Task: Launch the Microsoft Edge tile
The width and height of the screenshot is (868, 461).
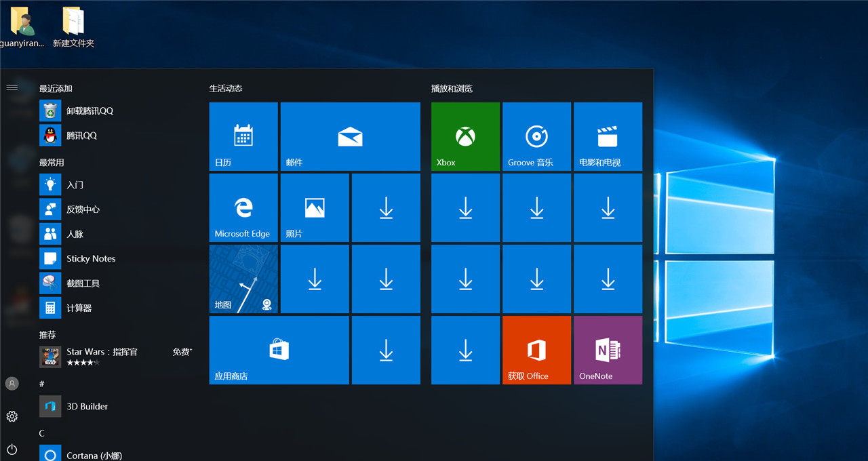Action: (243, 207)
